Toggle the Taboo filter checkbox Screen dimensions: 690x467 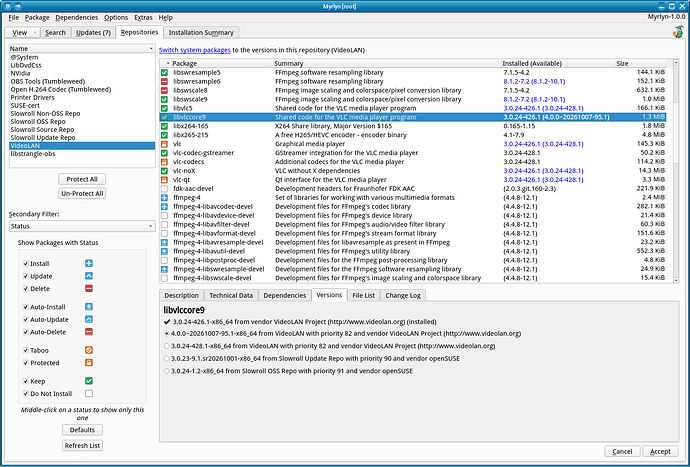tap(26, 350)
